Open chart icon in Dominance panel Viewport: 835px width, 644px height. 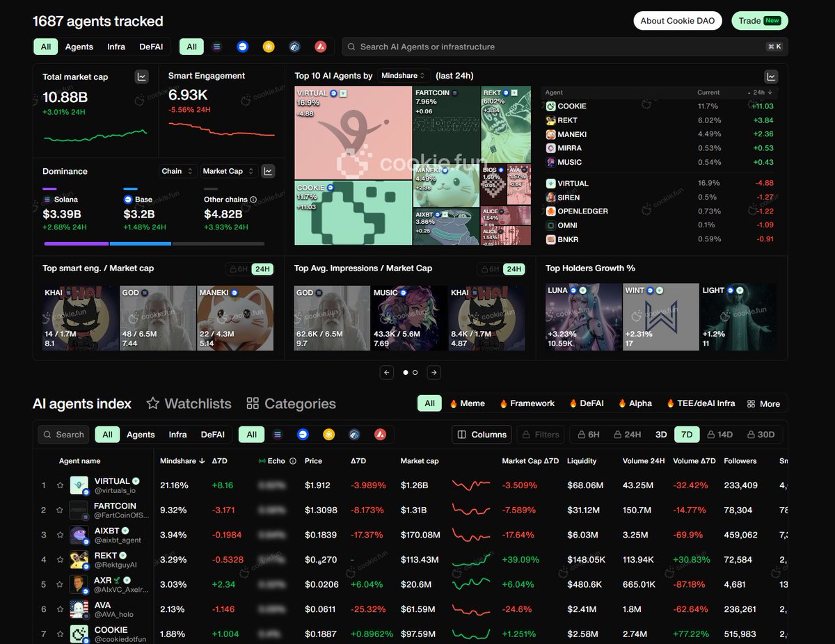click(268, 171)
